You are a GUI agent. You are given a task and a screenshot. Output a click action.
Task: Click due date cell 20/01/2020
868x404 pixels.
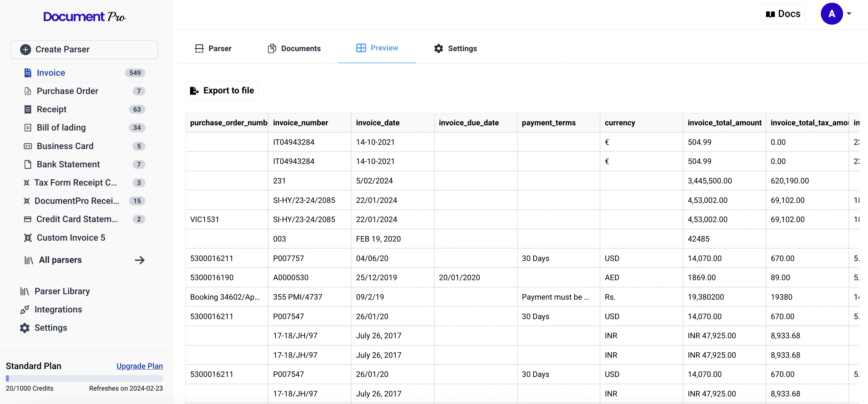pos(475,278)
